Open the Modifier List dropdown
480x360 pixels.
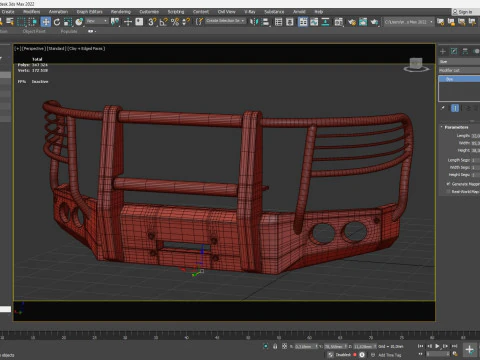tap(459, 70)
